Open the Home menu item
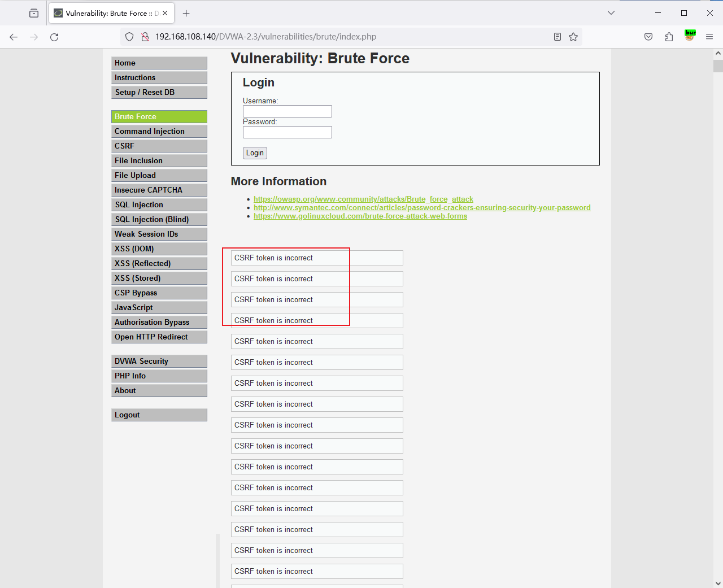723x588 pixels. pyautogui.click(x=159, y=63)
